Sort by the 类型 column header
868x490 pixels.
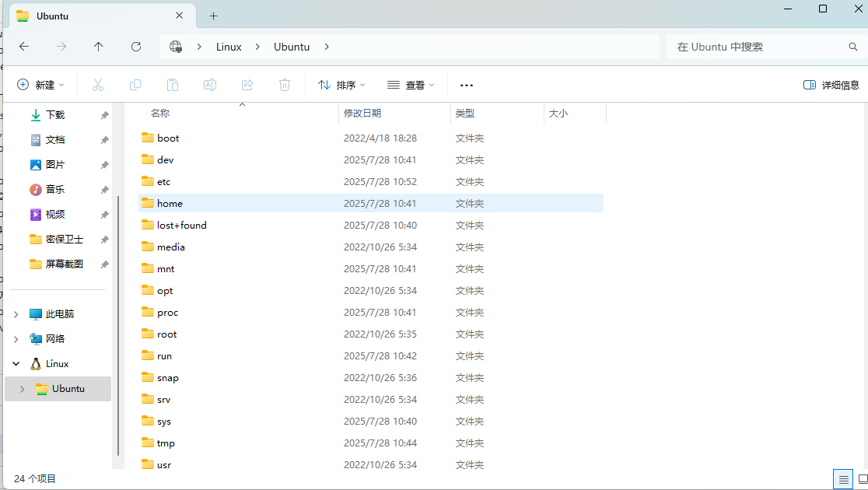click(465, 113)
